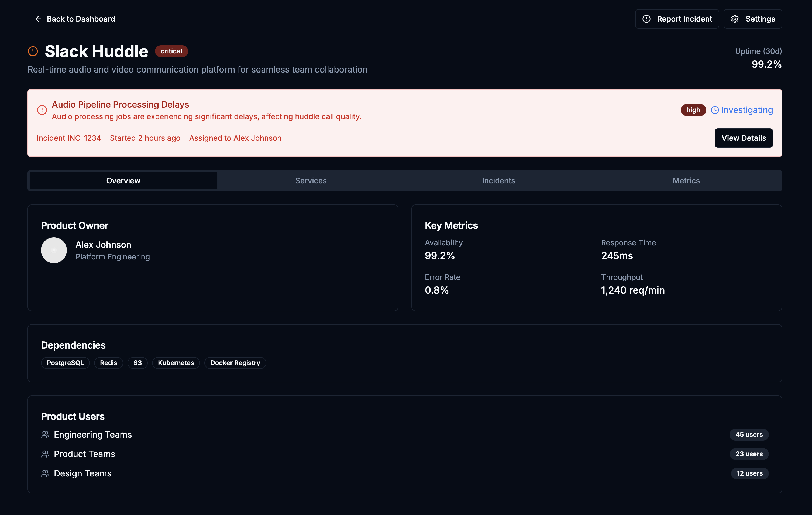Click the Docker Registry dependency badge
This screenshot has height=515, width=812.
point(235,363)
